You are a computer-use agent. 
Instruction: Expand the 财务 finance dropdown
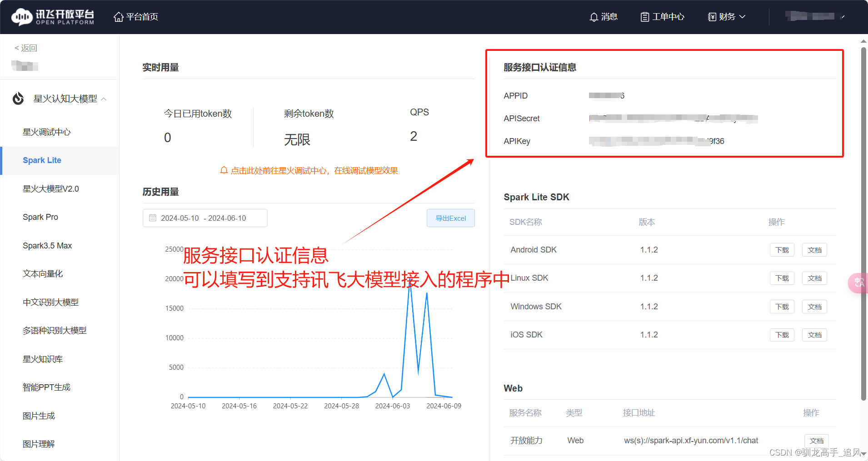click(727, 17)
